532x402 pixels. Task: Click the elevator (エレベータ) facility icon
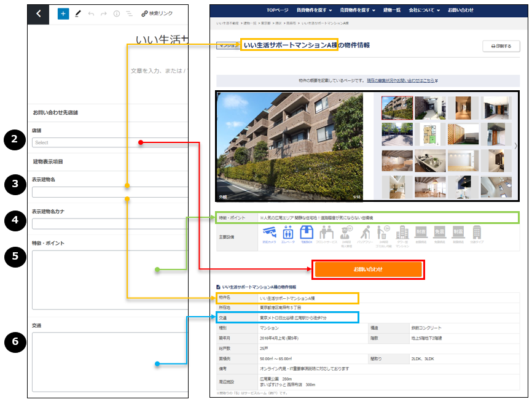click(x=288, y=234)
